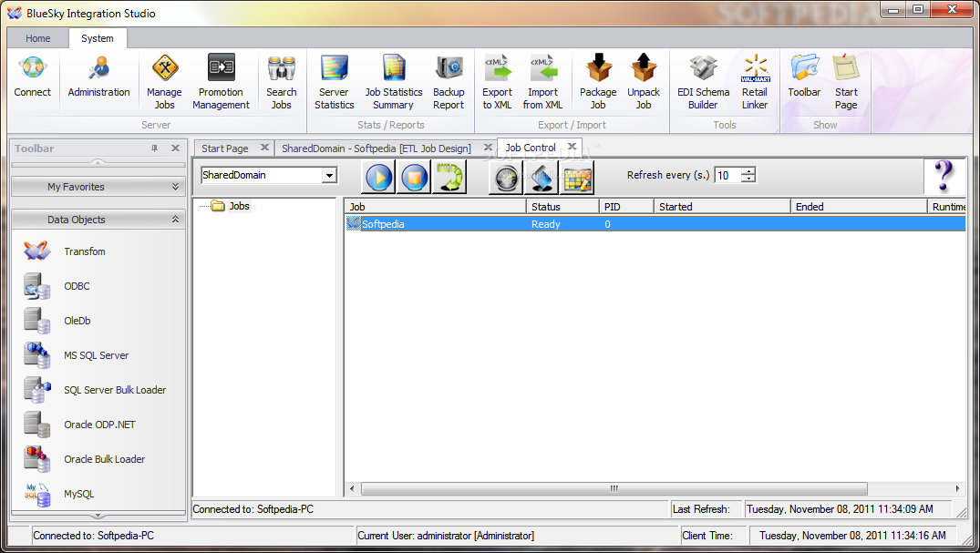This screenshot has height=553, width=980.
Task: Expand the My Favorites section
Action: tap(98, 187)
